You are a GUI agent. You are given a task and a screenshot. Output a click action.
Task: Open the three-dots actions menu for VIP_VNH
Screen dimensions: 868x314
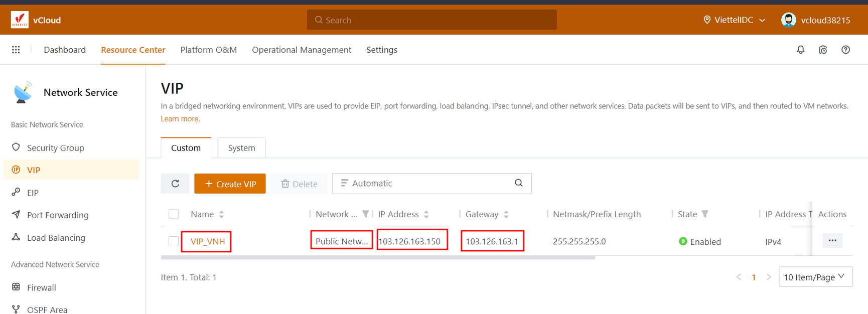click(x=832, y=241)
